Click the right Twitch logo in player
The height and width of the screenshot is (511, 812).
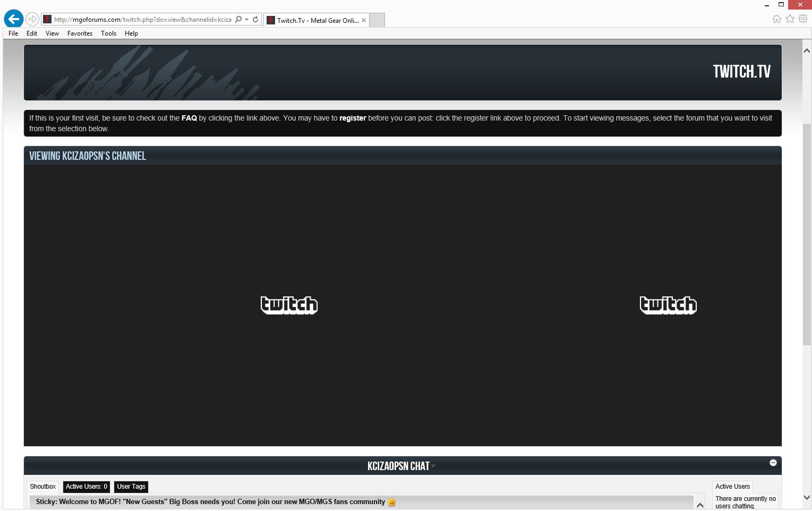click(668, 305)
